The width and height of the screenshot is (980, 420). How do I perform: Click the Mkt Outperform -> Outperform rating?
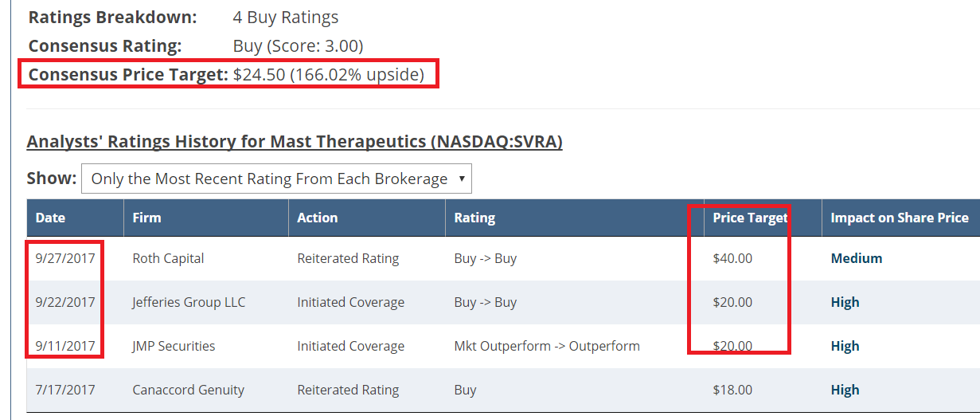(x=547, y=346)
